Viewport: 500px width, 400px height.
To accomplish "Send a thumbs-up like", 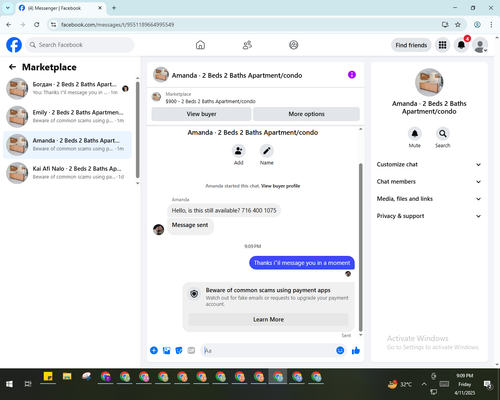I will (x=356, y=350).
